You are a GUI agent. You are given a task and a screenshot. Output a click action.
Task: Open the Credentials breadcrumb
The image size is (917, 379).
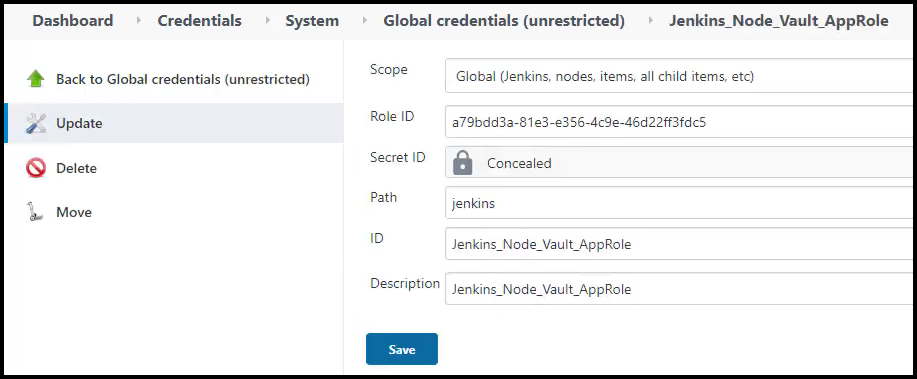[x=199, y=21]
